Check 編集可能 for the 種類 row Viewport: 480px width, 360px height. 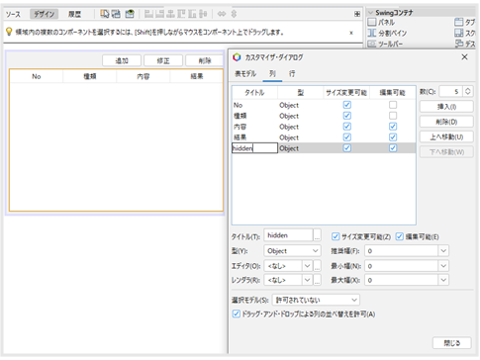click(x=393, y=116)
